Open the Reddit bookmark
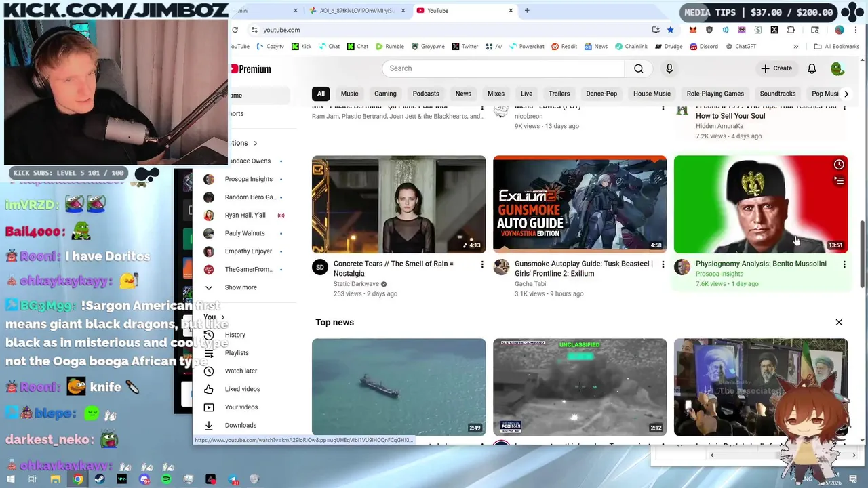 pyautogui.click(x=564, y=47)
